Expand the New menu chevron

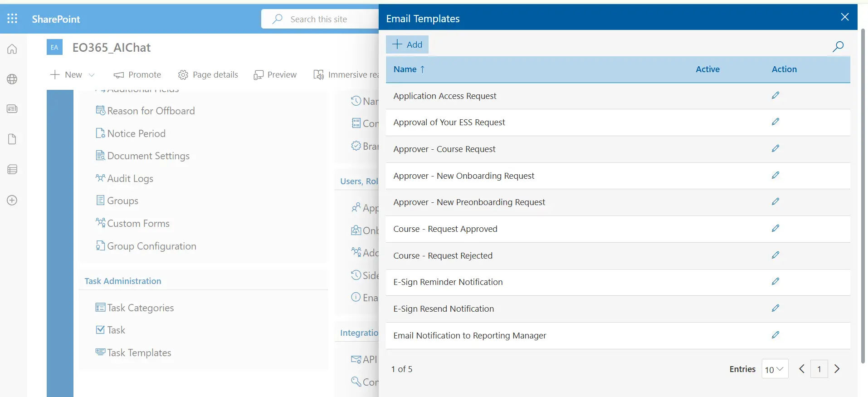point(92,75)
